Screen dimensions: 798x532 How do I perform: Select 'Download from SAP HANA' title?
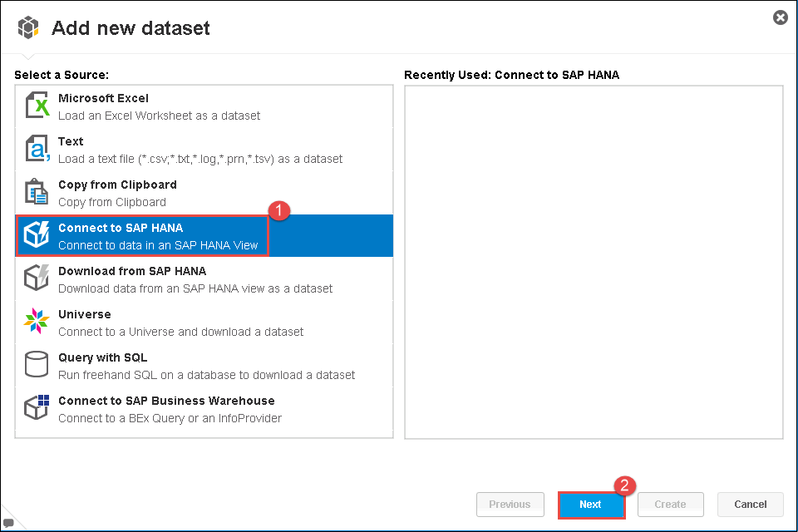[131, 271]
